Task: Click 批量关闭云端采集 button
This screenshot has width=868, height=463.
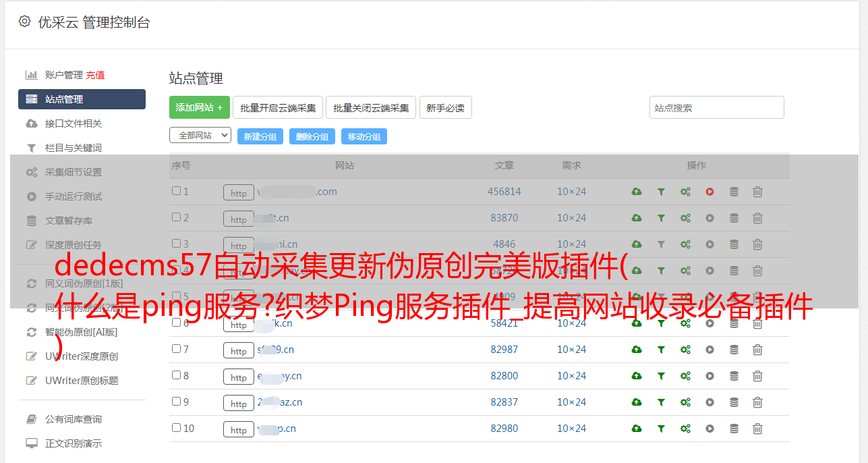Action: pyautogui.click(x=371, y=107)
